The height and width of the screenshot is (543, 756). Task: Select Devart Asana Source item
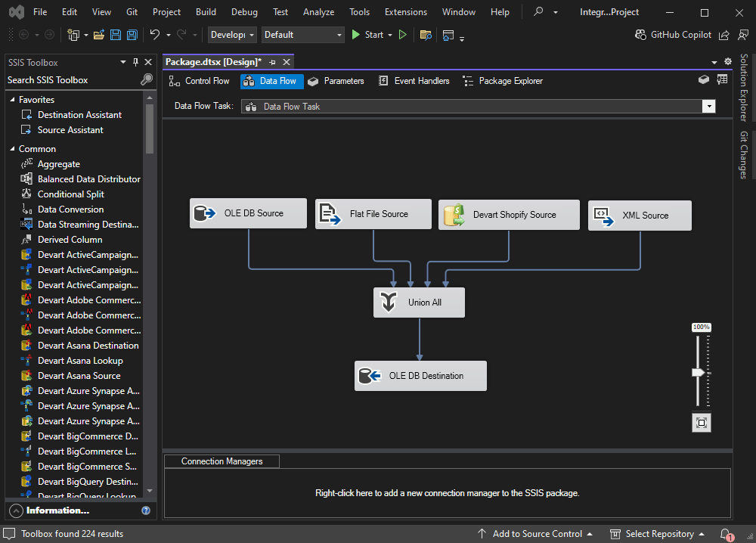coord(79,375)
